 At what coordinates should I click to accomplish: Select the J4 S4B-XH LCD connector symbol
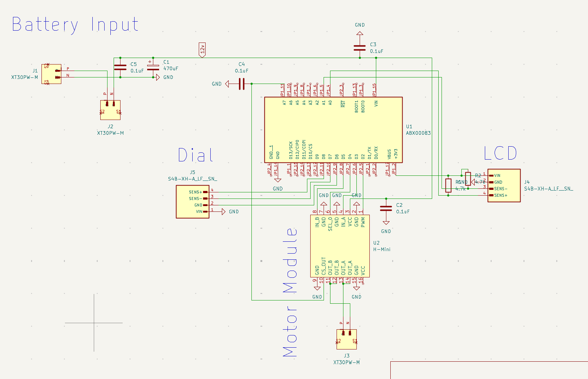click(x=504, y=185)
